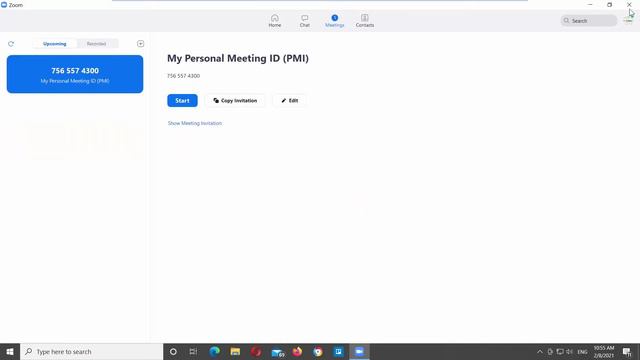This screenshot has width=640, height=360.
Task: Open the taskbar clock and date
Action: point(604,352)
